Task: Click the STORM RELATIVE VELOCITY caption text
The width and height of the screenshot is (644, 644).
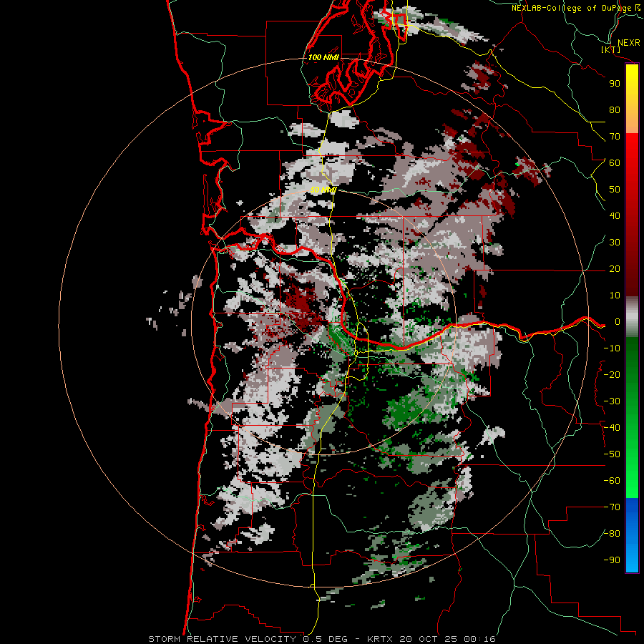Action: [222, 639]
